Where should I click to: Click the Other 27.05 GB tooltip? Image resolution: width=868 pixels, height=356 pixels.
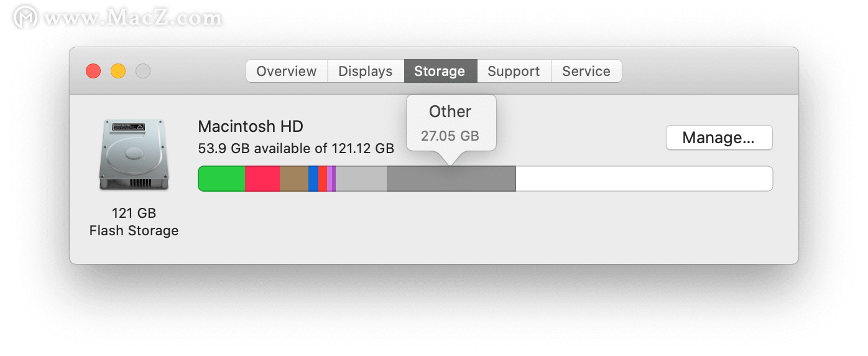coord(451,123)
